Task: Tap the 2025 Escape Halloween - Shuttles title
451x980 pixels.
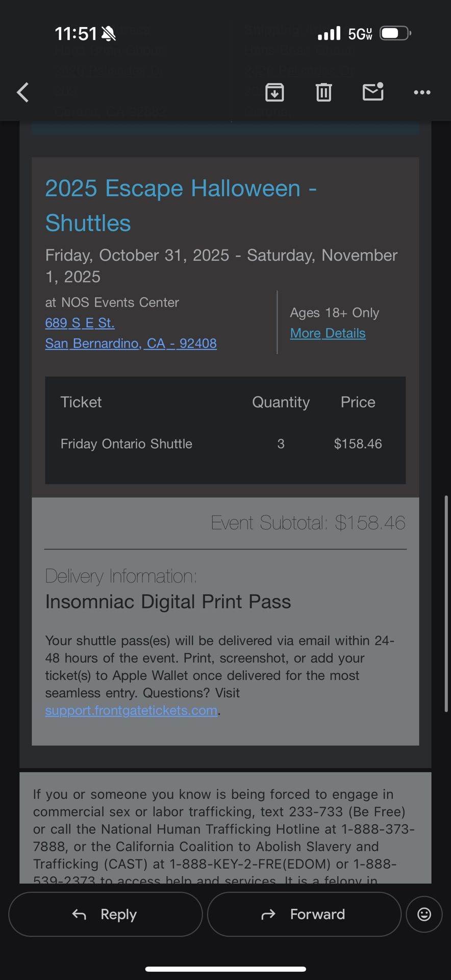Action: click(181, 205)
